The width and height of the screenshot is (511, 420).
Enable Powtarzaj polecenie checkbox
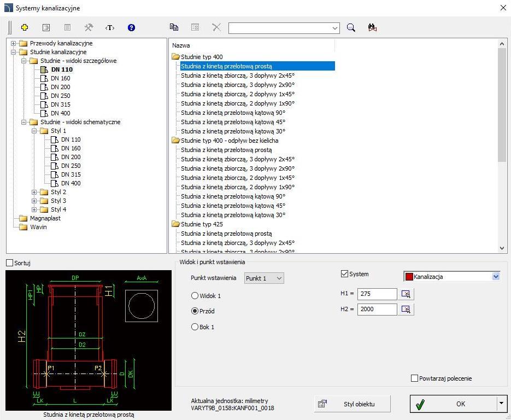414,378
